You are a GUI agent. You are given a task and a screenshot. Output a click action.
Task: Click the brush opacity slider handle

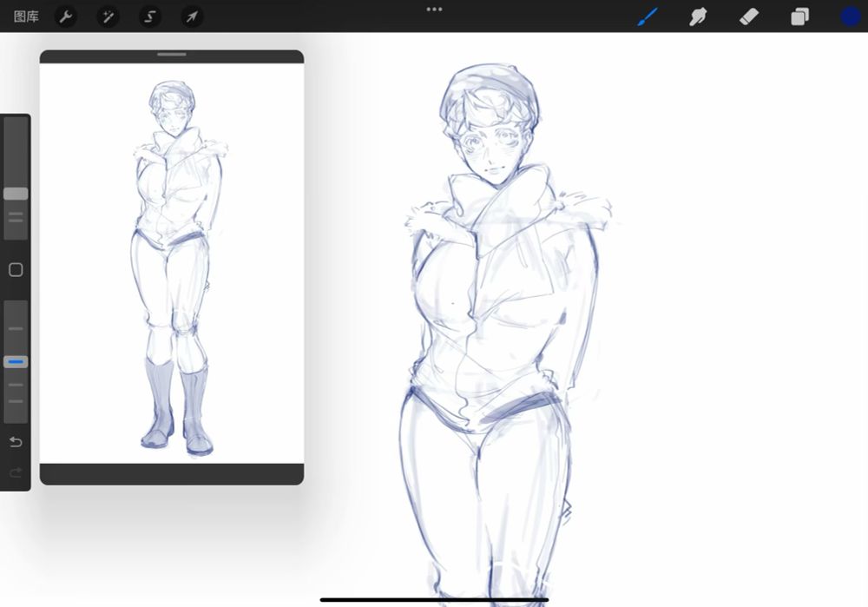pos(16,361)
